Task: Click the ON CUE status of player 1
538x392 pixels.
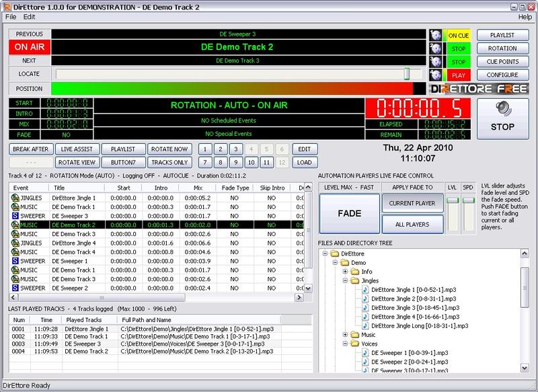Action: click(459, 36)
